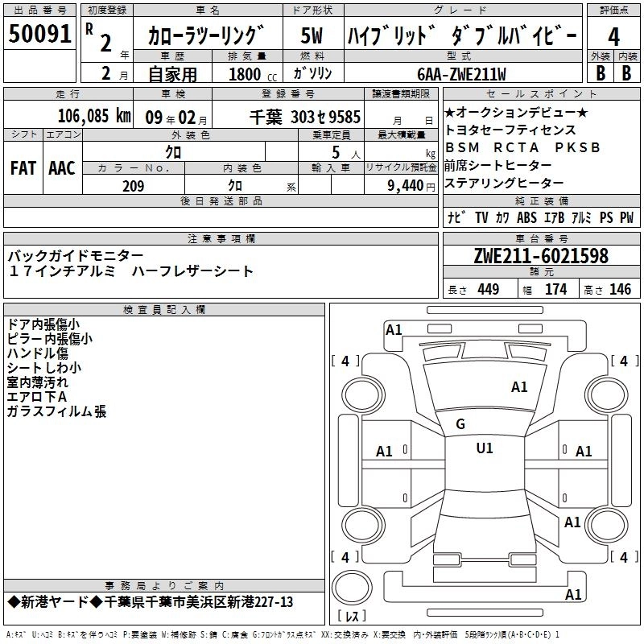Click the トヨタセーフティセンス sales point line
The width and height of the screenshot is (644, 644).
tap(510, 130)
